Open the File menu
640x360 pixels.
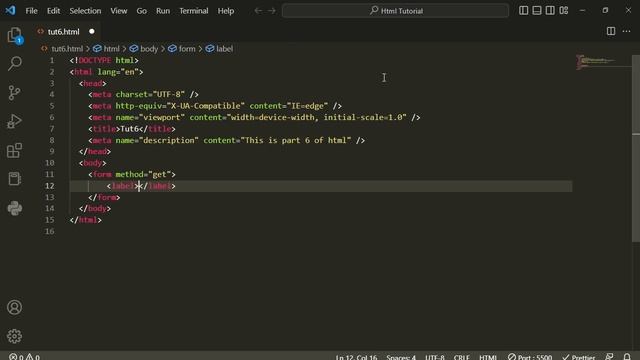pyautogui.click(x=31, y=11)
